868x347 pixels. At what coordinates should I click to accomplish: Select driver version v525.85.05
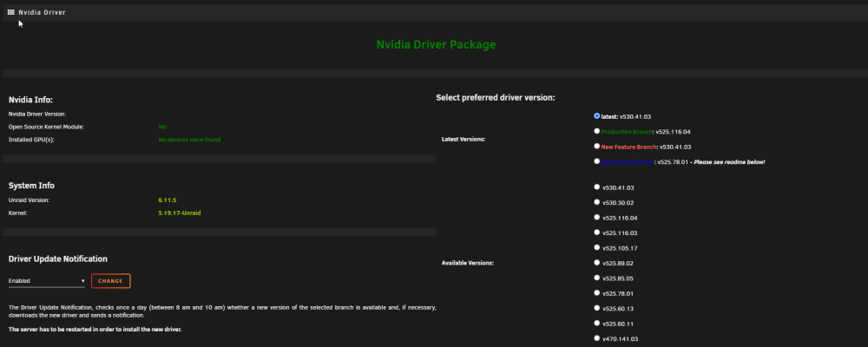click(x=597, y=278)
